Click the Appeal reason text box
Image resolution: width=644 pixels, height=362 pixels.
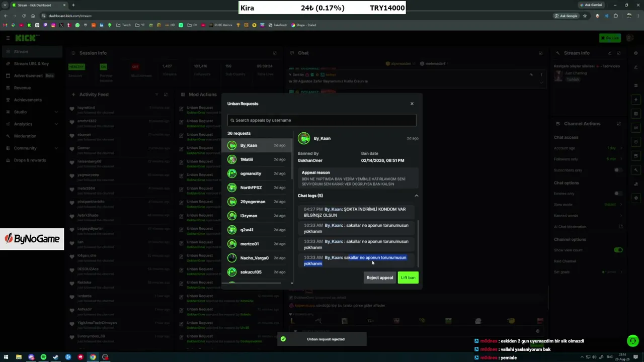point(358,178)
